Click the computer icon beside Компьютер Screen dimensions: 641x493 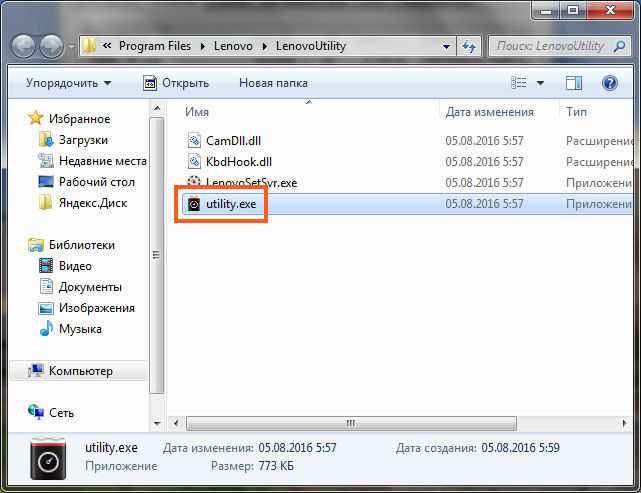click(x=36, y=370)
